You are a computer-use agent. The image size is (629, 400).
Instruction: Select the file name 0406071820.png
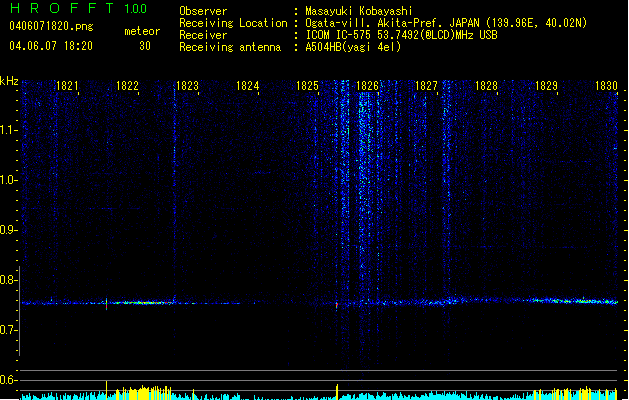click(x=51, y=26)
